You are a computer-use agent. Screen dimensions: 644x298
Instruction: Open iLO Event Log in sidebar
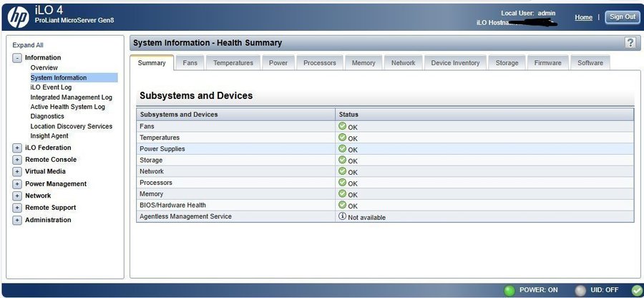pyautogui.click(x=51, y=87)
